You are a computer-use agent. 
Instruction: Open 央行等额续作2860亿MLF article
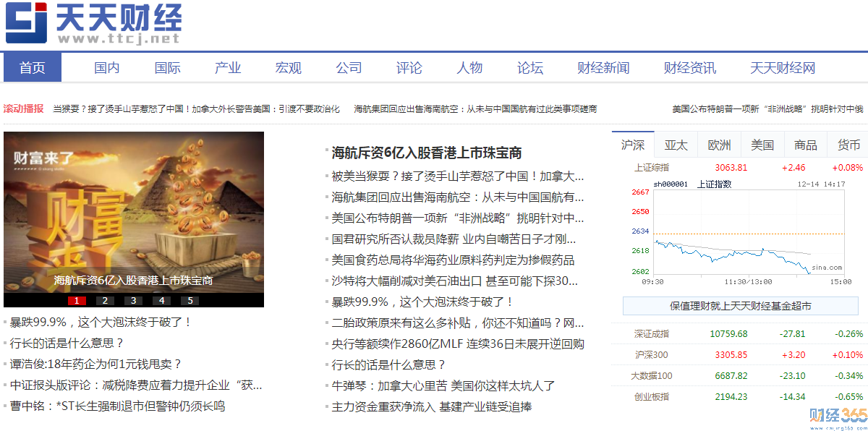tap(457, 343)
